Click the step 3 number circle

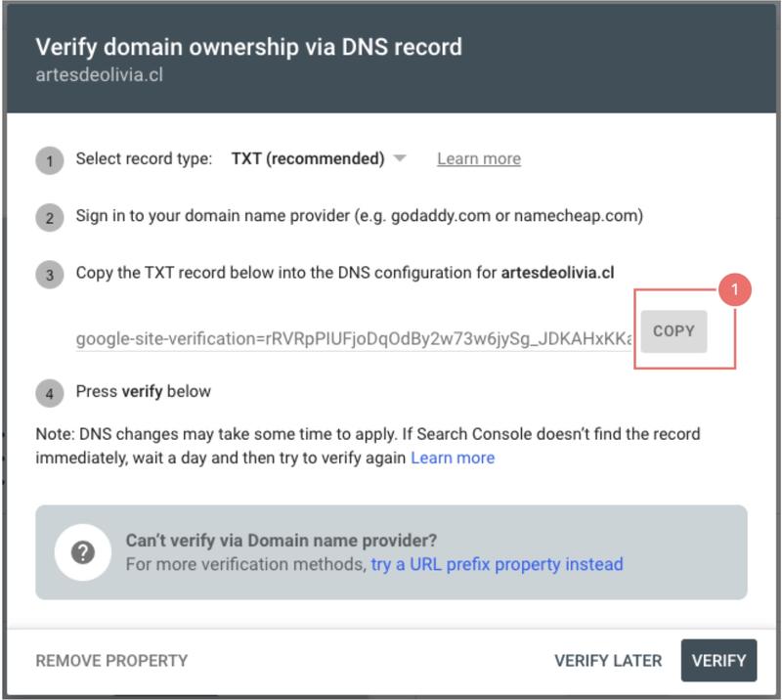pos(50,275)
